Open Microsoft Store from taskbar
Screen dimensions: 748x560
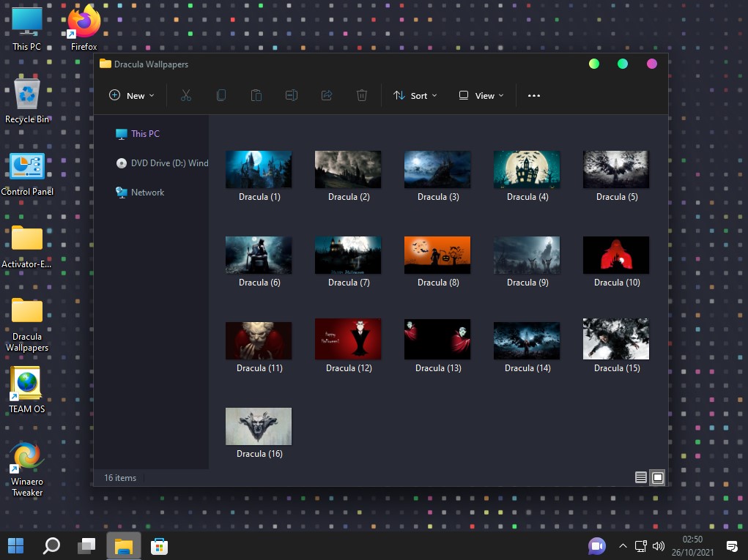point(159,546)
